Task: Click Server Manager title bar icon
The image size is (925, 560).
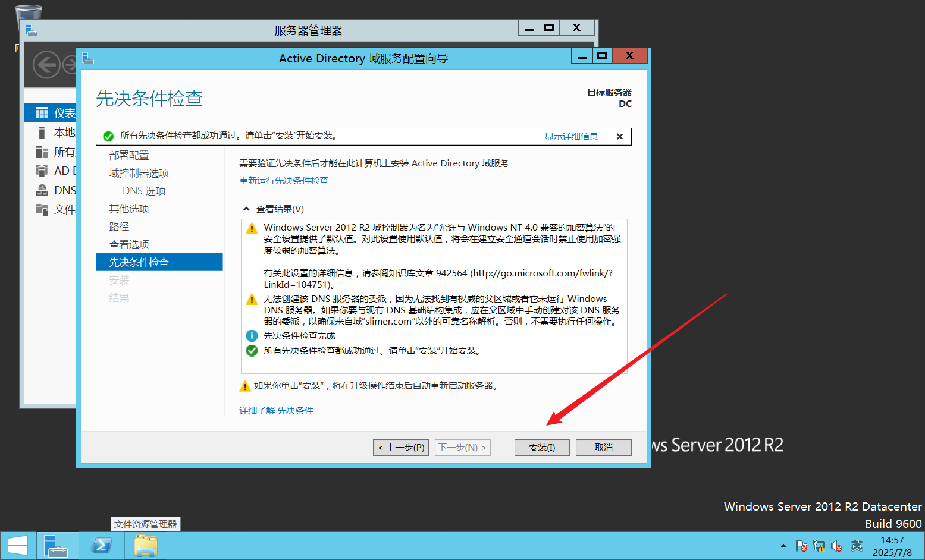Action: point(32,30)
